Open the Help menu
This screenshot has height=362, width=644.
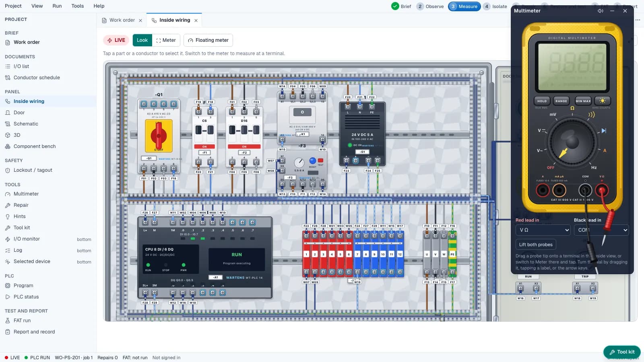(x=99, y=6)
